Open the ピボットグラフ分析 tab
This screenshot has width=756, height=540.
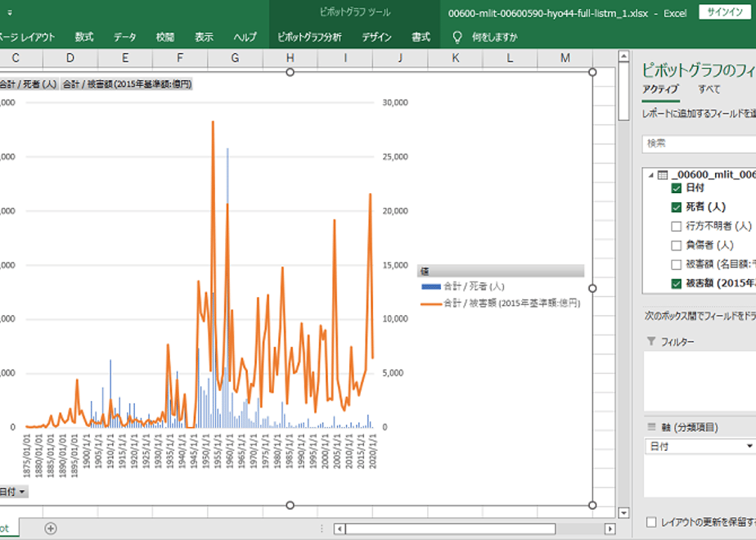coord(309,37)
